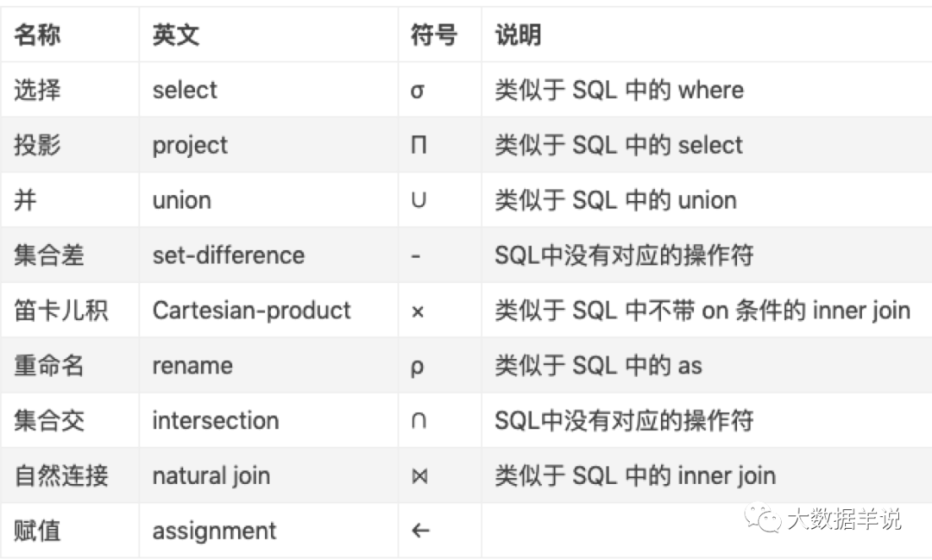Click the 大数据羊说 watermark text

tap(843, 519)
